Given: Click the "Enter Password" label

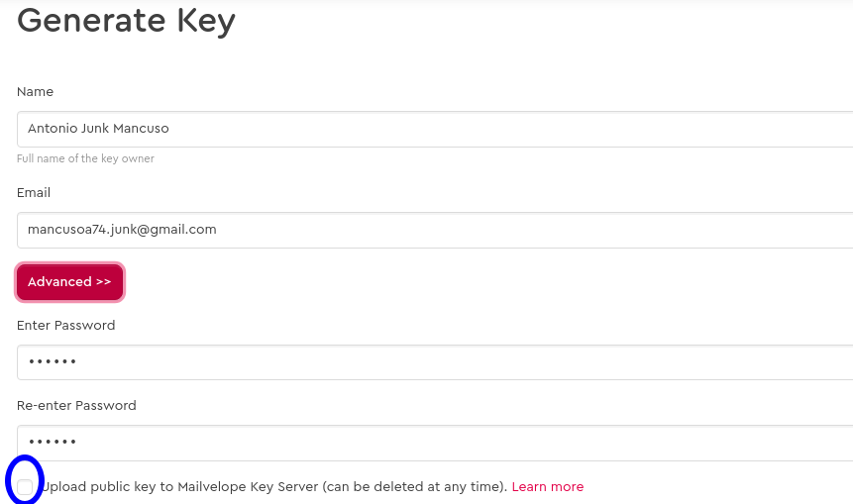Looking at the screenshot, I should click(x=65, y=325).
